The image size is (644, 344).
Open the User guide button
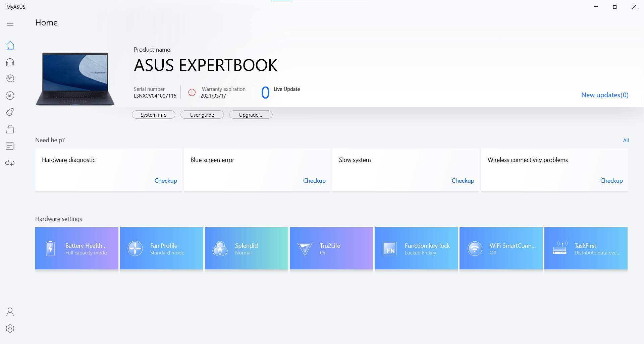click(x=202, y=115)
